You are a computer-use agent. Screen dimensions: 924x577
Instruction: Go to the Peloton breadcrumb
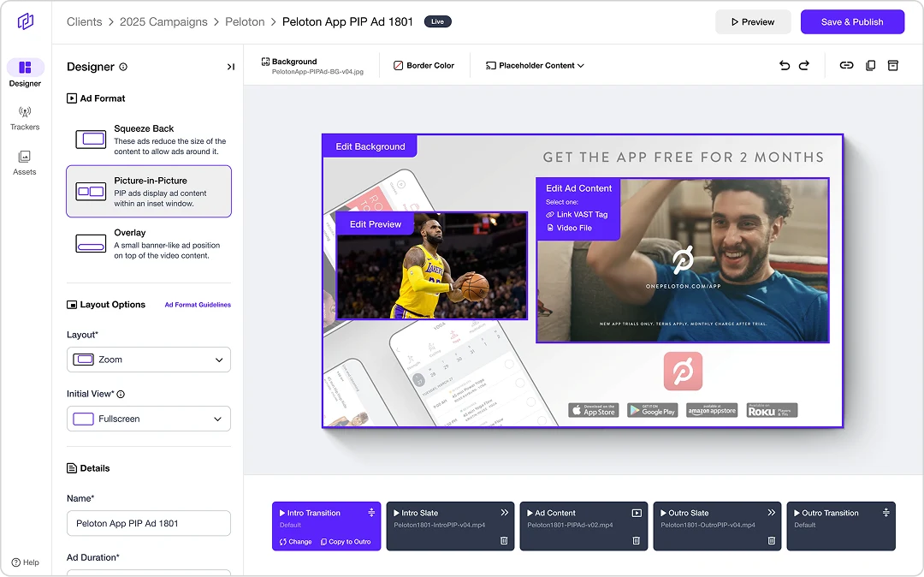(x=245, y=21)
